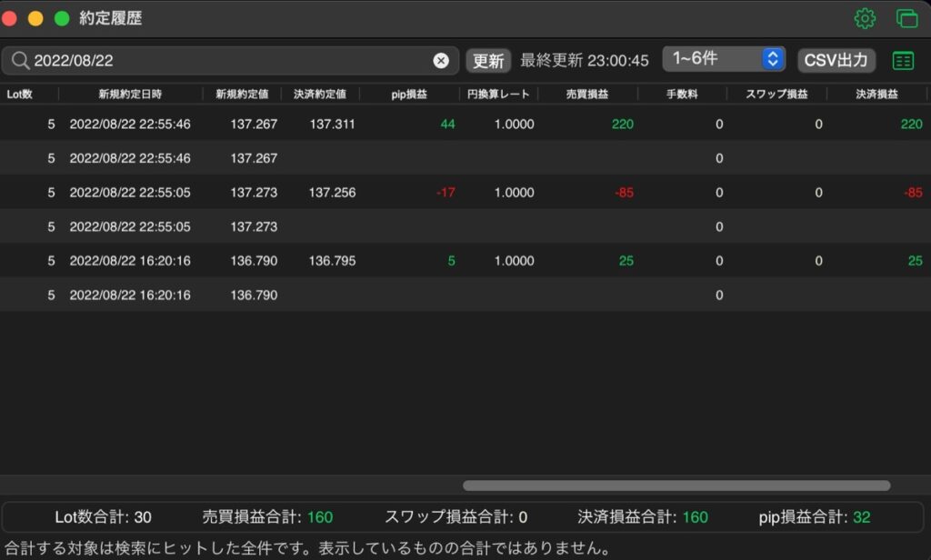Click the スワップ損益合計: 0 summary
This screenshot has width=931, height=560.
point(456,517)
